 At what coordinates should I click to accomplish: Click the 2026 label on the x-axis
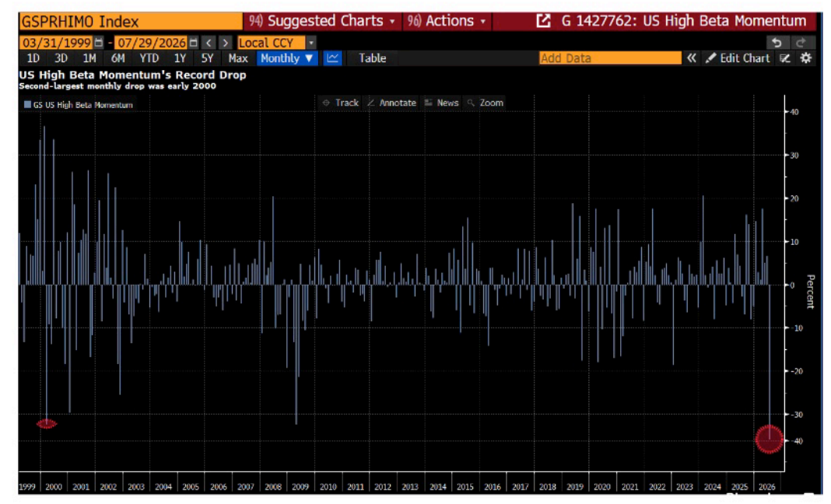pos(766,487)
